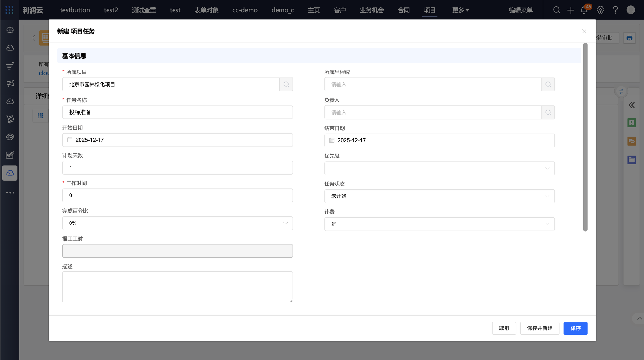The height and width of the screenshot is (360, 644).
Task: Expand 完成百分比 dropdown showing 0%
Action: 177,223
